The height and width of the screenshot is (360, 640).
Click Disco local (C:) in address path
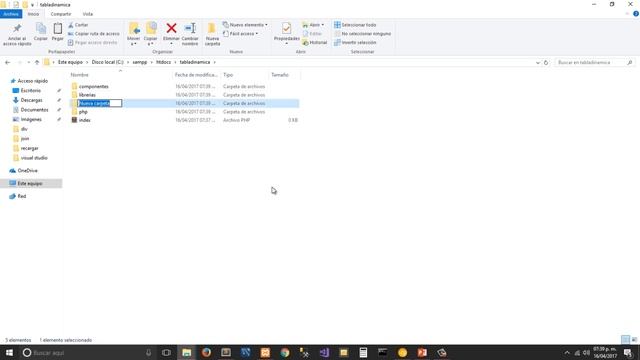pos(107,62)
